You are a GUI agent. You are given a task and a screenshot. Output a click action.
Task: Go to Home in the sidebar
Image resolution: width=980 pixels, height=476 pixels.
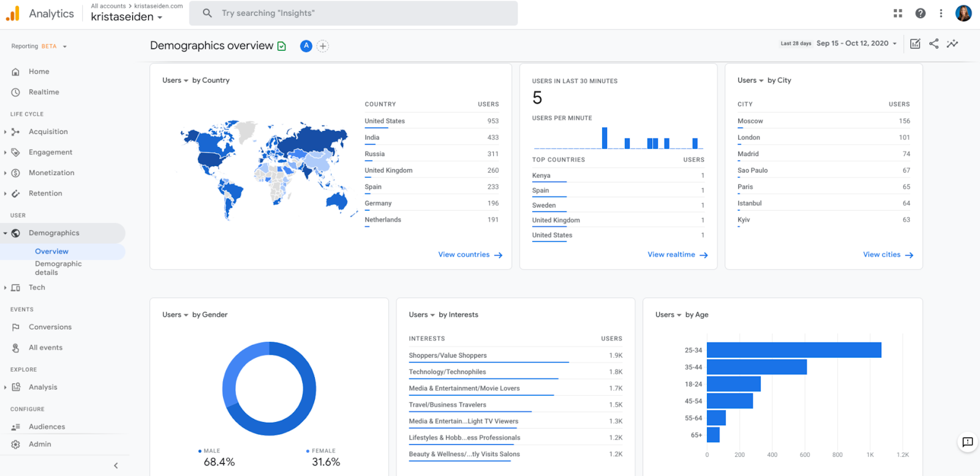[39, 72]
